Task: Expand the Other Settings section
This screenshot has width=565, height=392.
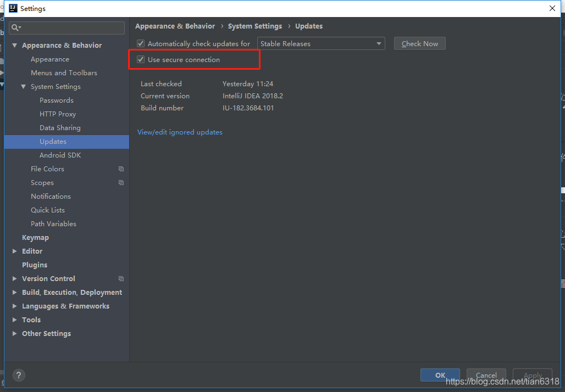Action: click(x=15, y=333)
